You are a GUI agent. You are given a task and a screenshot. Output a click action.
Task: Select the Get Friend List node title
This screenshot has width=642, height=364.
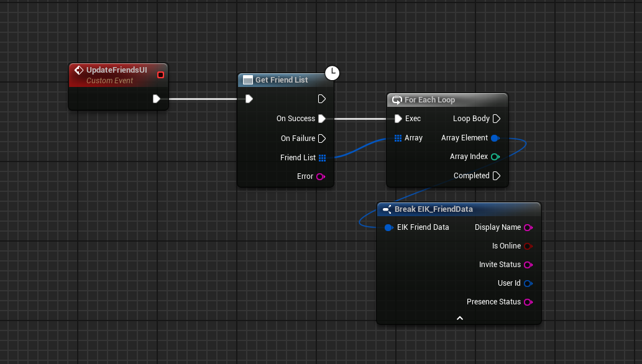tap(282, 80)
